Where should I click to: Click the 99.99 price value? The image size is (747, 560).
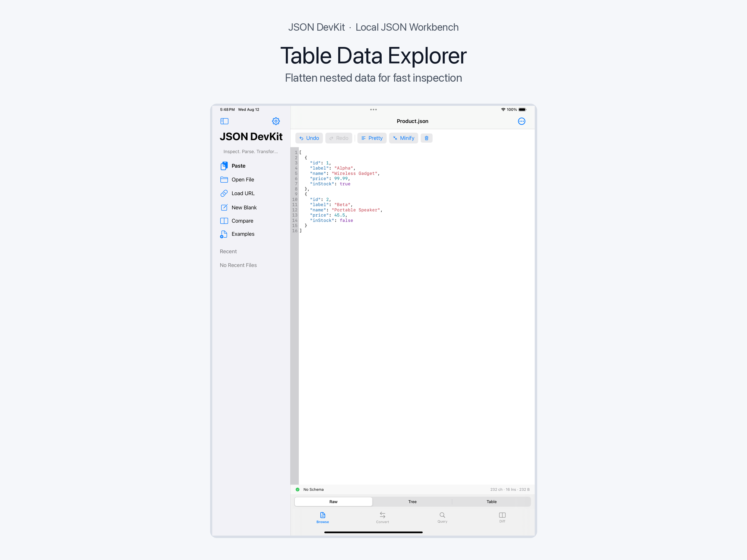(x=341, y=179)
